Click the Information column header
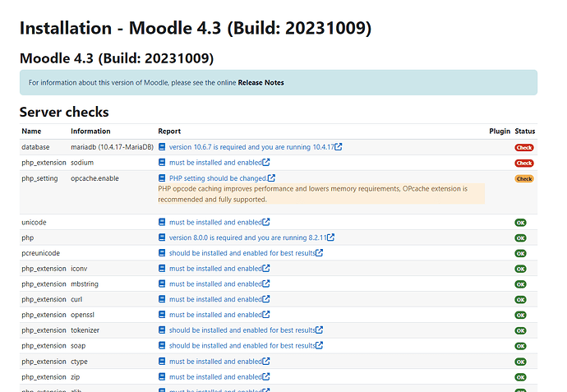 coord(90,131)
